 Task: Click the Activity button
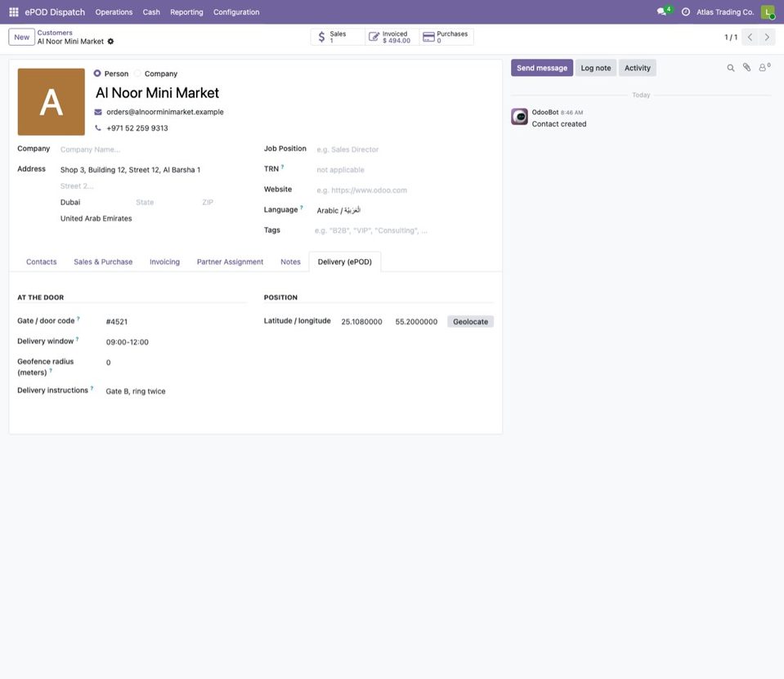[x=638, y=68]
